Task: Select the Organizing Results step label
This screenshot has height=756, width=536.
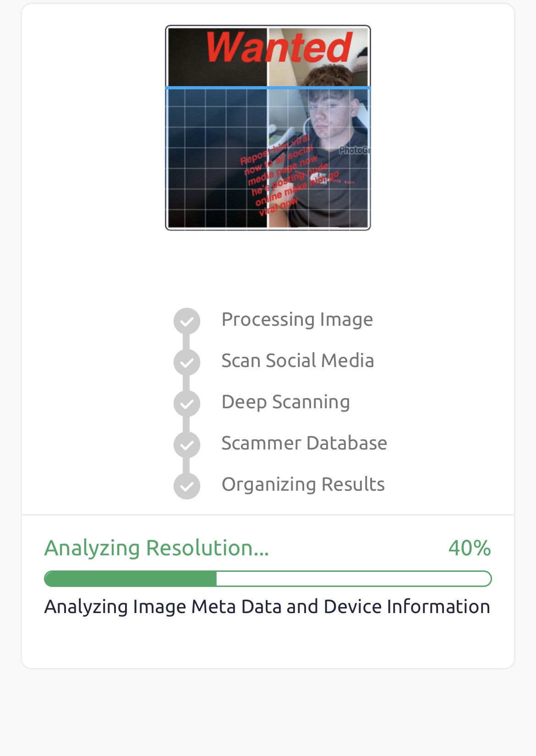Action: point(303,484)
